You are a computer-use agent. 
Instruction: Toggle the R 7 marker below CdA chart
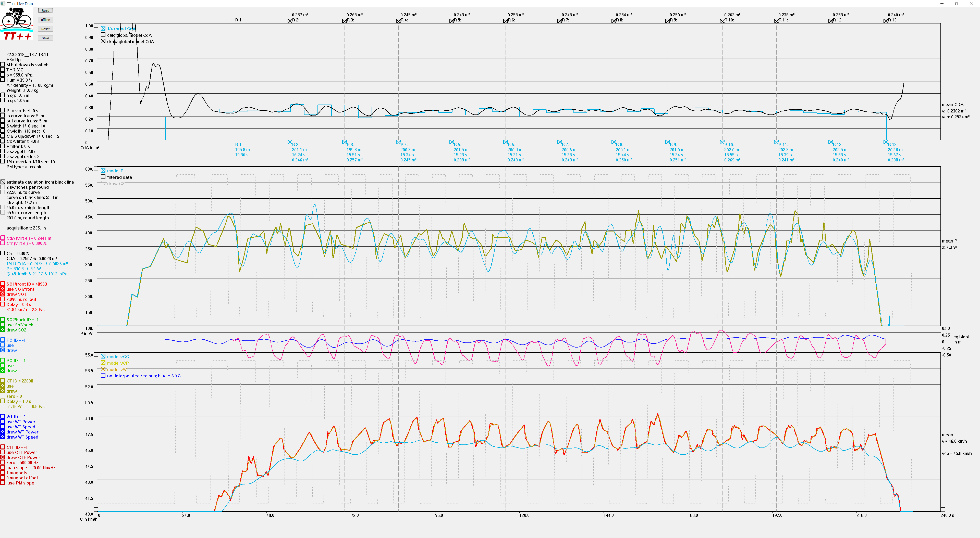click(560, 142)
